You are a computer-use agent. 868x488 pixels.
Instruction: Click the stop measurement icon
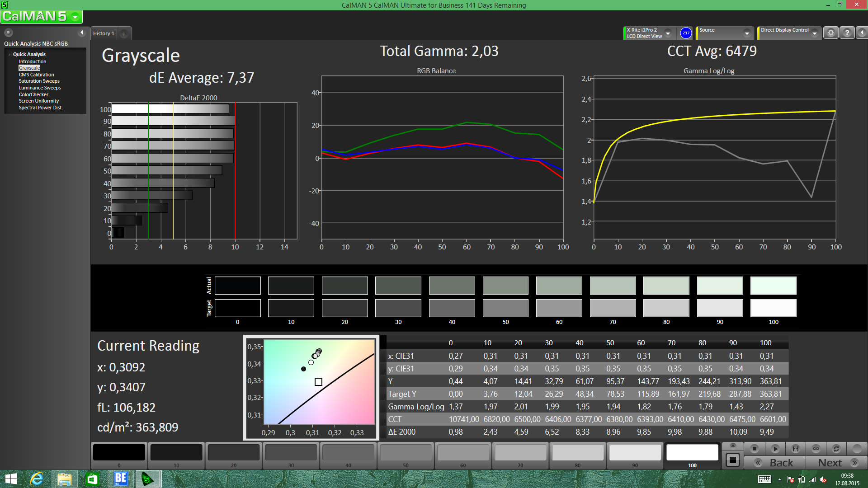[x=754, y=449]
